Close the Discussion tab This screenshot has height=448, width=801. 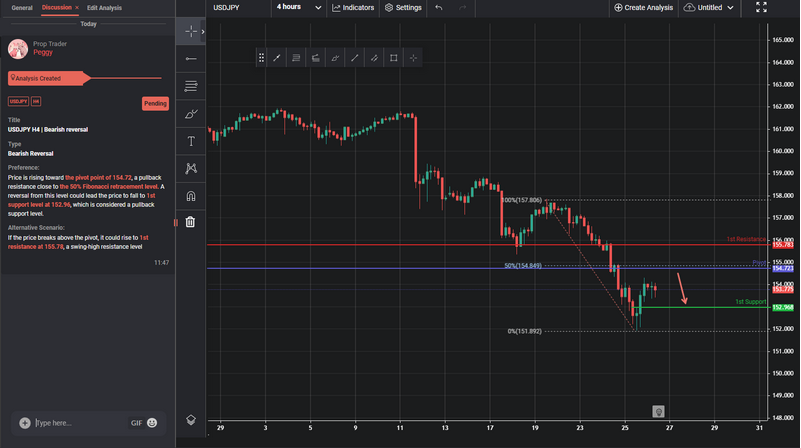(77, 8)
